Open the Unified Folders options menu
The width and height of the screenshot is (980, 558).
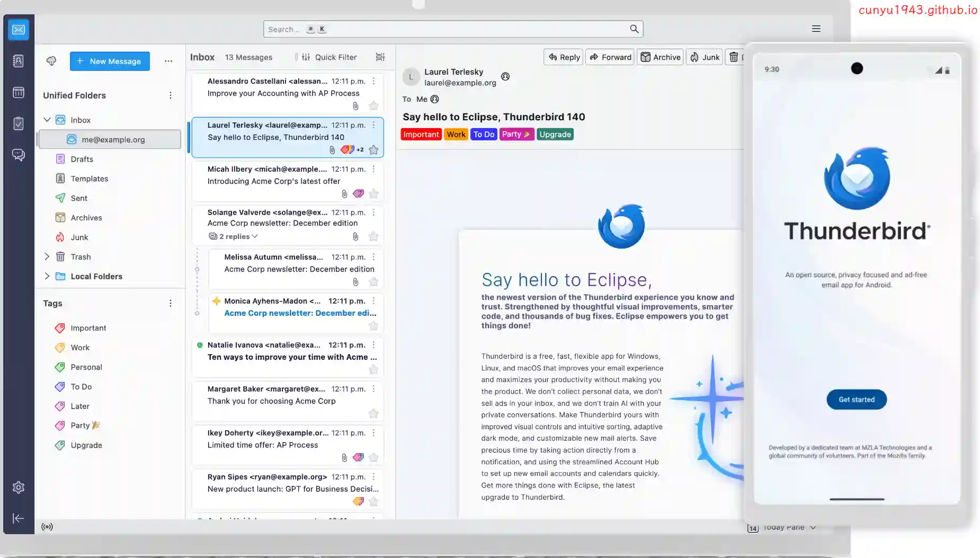170,95
